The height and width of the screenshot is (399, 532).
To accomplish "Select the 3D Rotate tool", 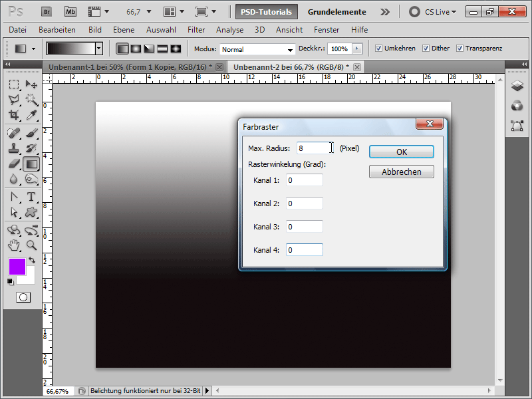I will [x=14, y=230].
